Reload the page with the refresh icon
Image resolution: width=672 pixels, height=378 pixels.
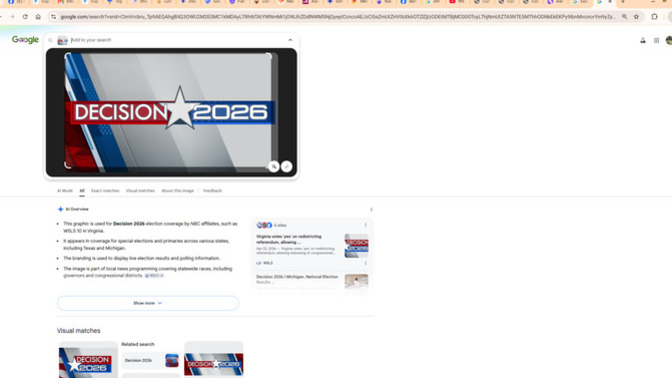coord(25,17)
